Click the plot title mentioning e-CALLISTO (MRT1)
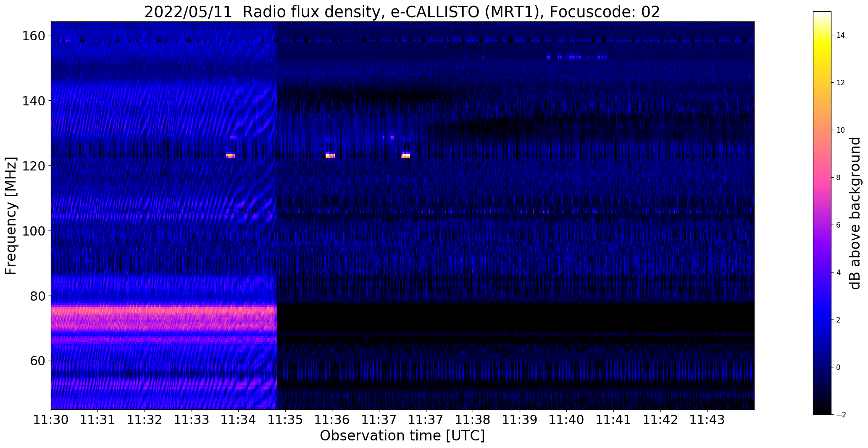 402,12
